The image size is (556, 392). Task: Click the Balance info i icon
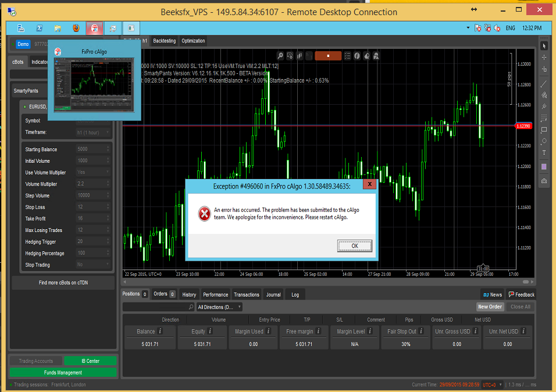(x=161, y=331)
